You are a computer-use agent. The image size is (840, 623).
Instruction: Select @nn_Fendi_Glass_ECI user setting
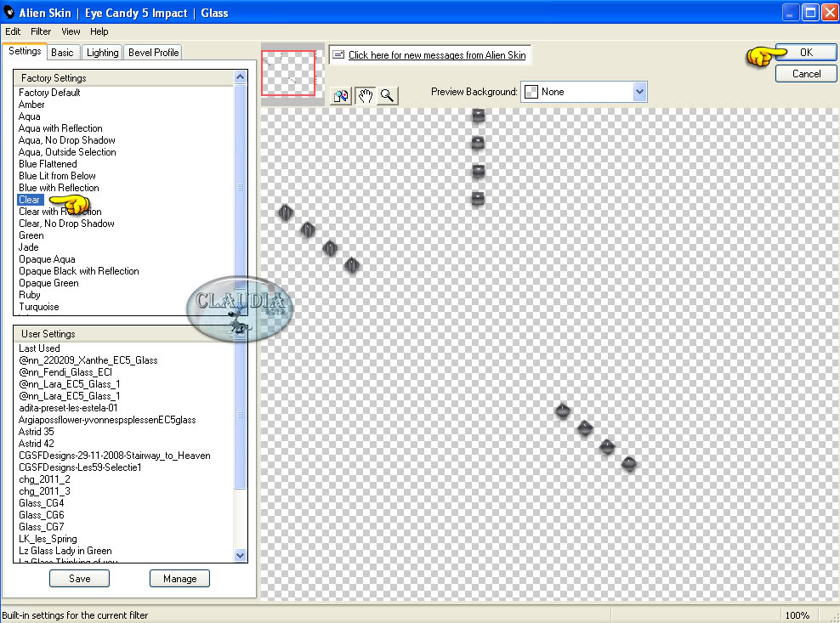click(65, 372)
